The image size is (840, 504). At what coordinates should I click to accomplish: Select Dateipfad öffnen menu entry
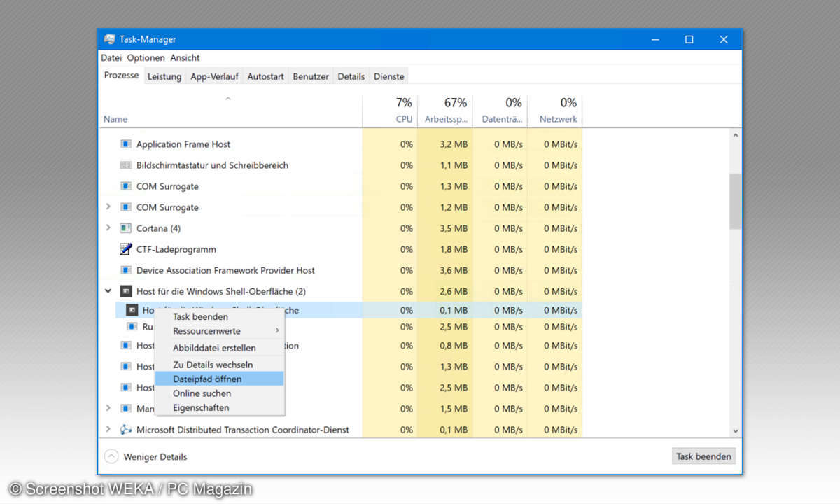(219, 379)
